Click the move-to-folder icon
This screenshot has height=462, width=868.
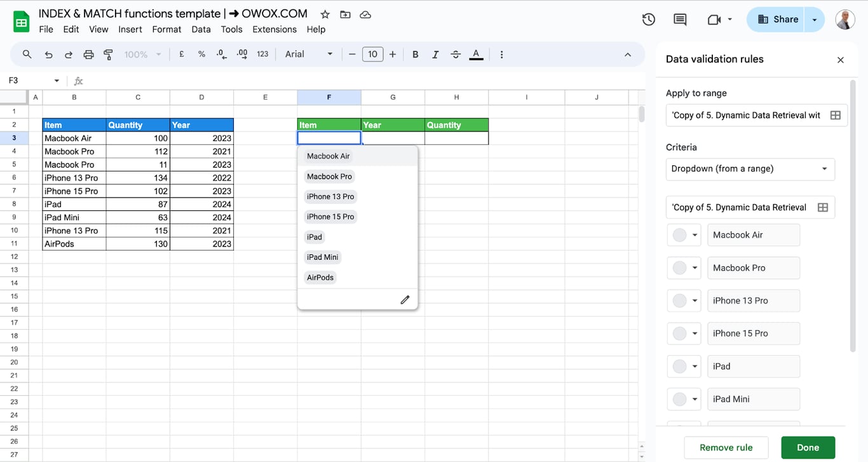[345, 14]
